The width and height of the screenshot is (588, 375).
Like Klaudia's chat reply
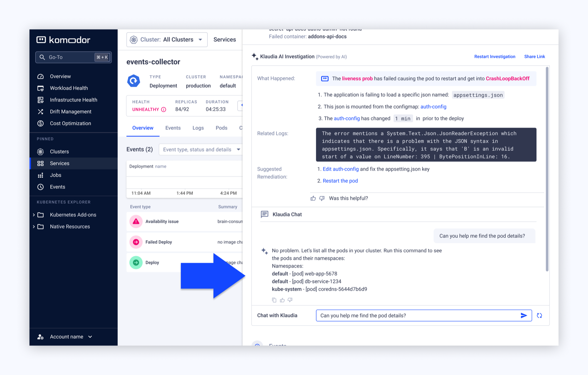(x=282, y=300)
